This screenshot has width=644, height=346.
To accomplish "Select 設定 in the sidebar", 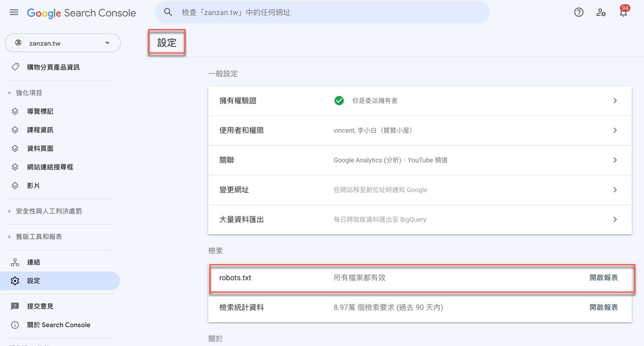I will (60, 281).
